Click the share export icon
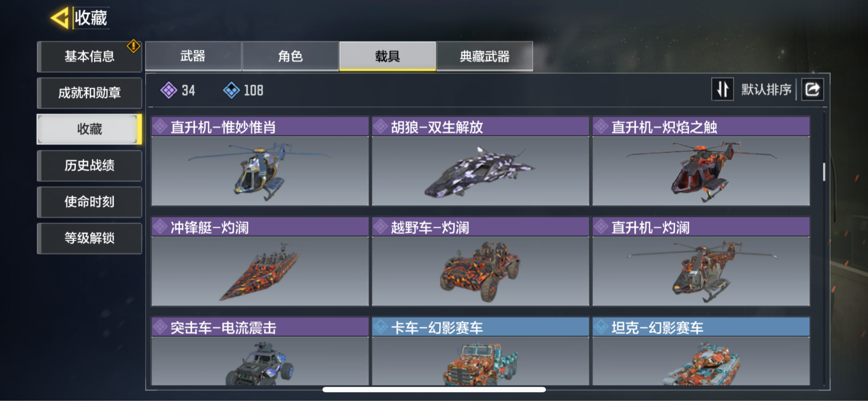Viewport: 868px width, 401px height. 812,89
